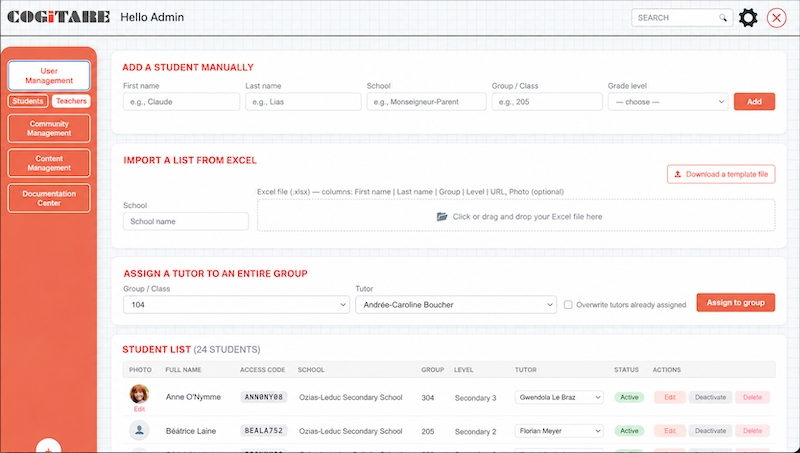
Task: Click Edit button for Anne O'Nymme
Action: pyautogui.click(x=669, y=397)
